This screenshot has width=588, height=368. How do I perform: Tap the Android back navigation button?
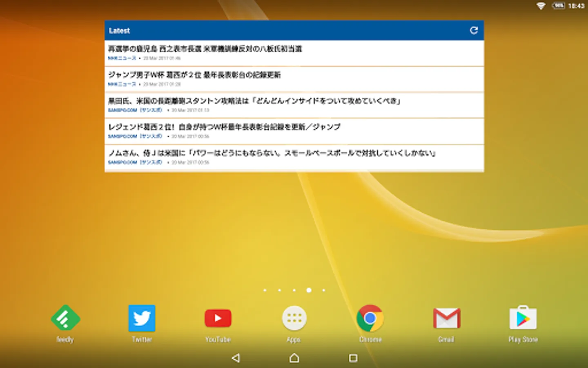point(236,358)
